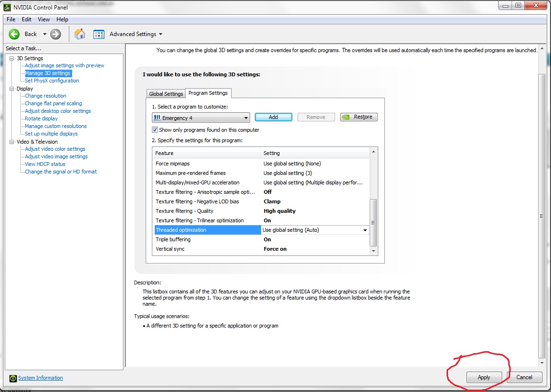551x392 pixels.
Task: Click settings list scroll down arrow
Action: (x=374, y=251)
